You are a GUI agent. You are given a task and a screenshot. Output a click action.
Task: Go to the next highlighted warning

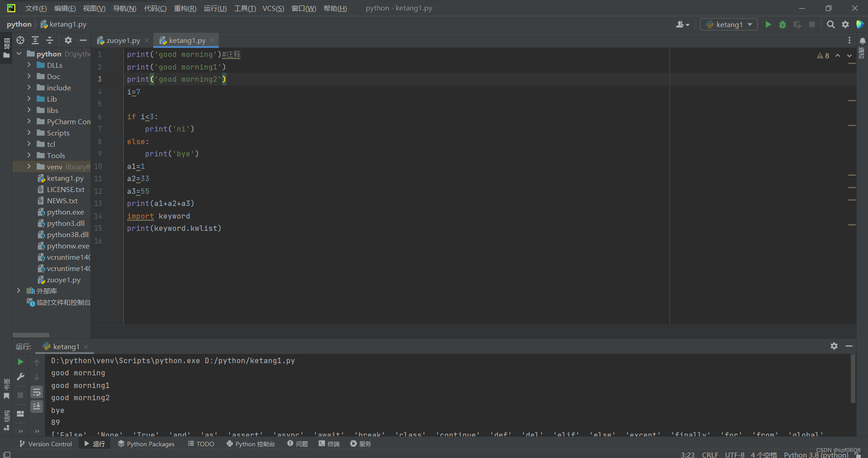849,56
